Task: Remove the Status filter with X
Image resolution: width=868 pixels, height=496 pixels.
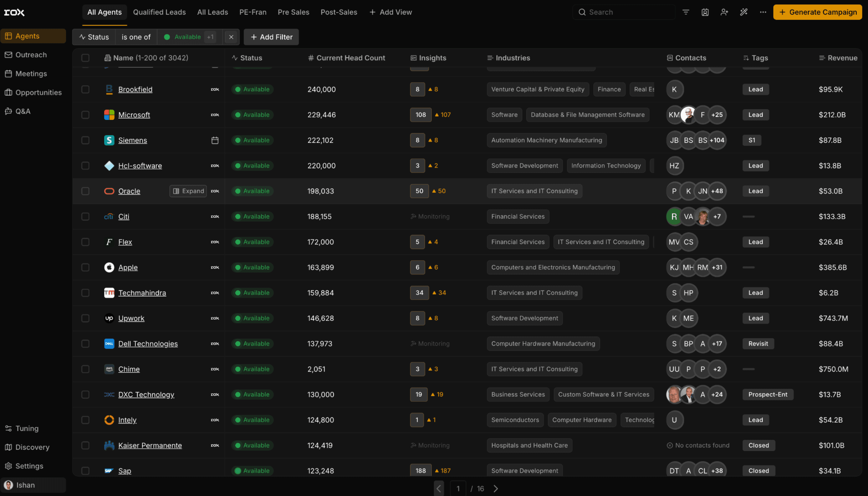Action: [x=231, y=37]
